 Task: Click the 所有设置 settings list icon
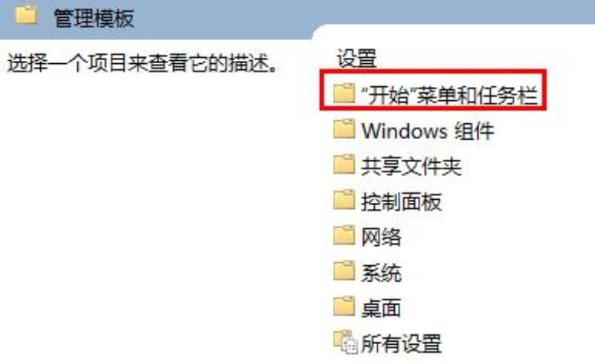345,342
